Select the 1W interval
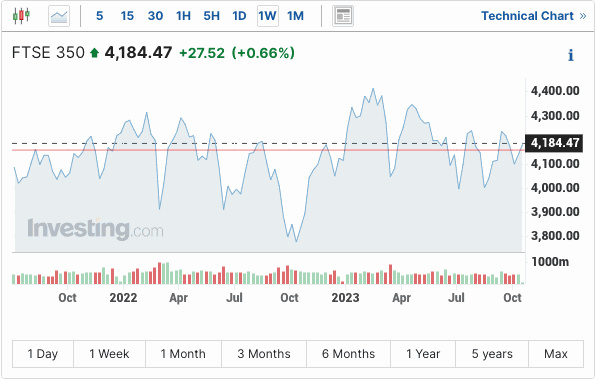The image size is (595, 379). [x=268, y=16]
